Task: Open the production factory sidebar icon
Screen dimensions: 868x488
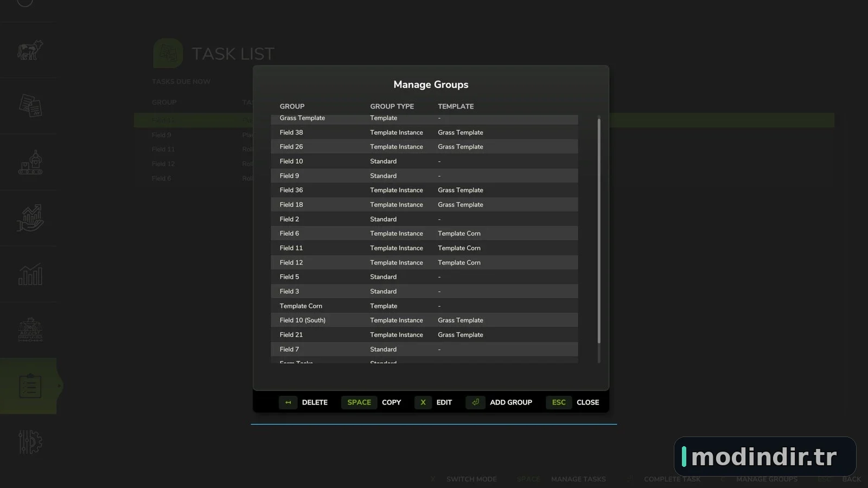Action: [30, 162]
